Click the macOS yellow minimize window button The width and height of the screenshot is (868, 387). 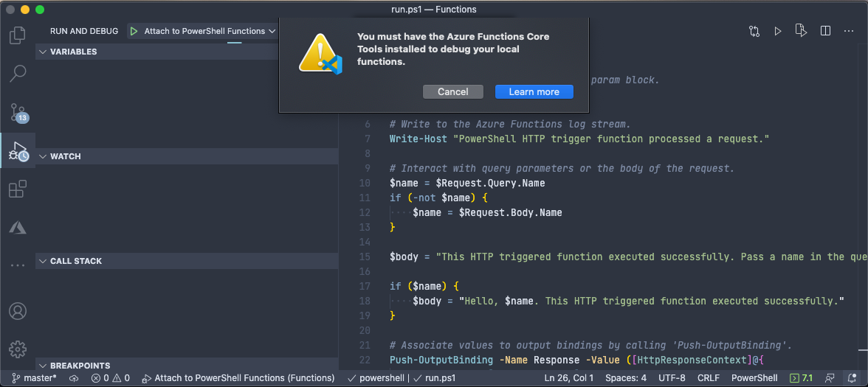point(25,10)
